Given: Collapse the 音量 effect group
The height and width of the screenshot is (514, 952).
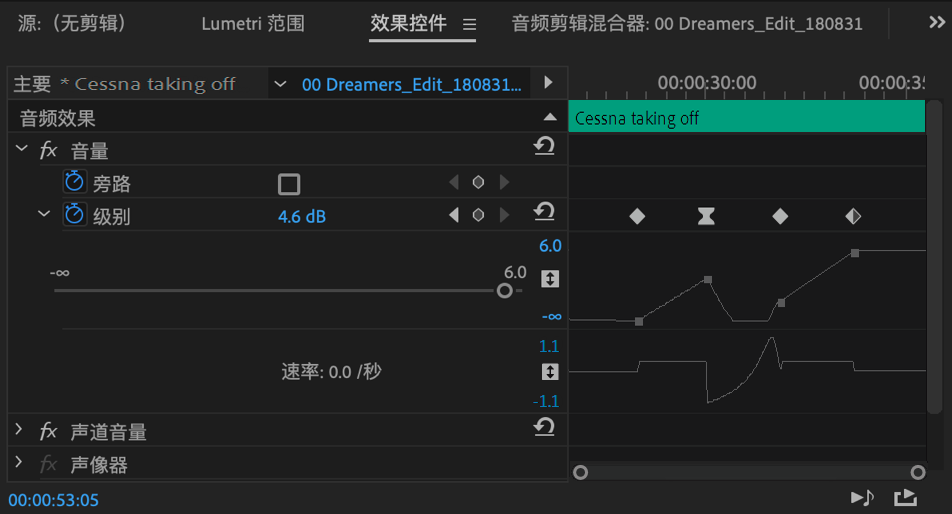Looking at the screenshot, I should [22, 148].
